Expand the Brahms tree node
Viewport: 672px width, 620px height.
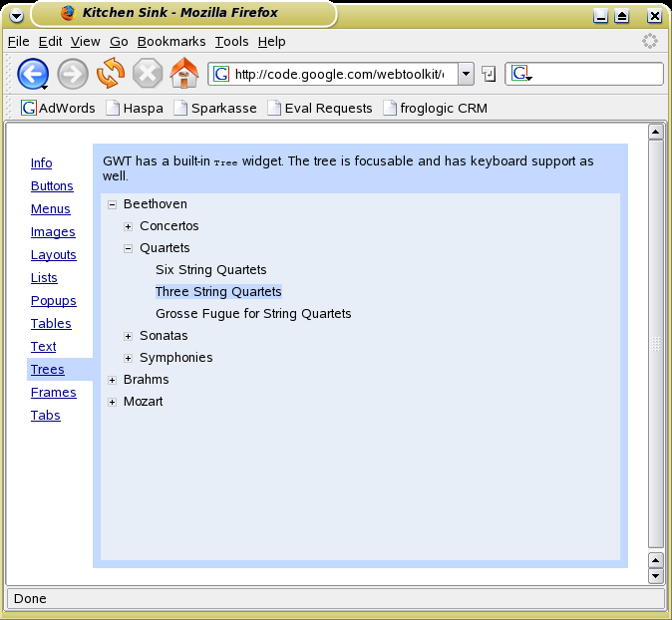pyautogui.click(x=113, y=380)
